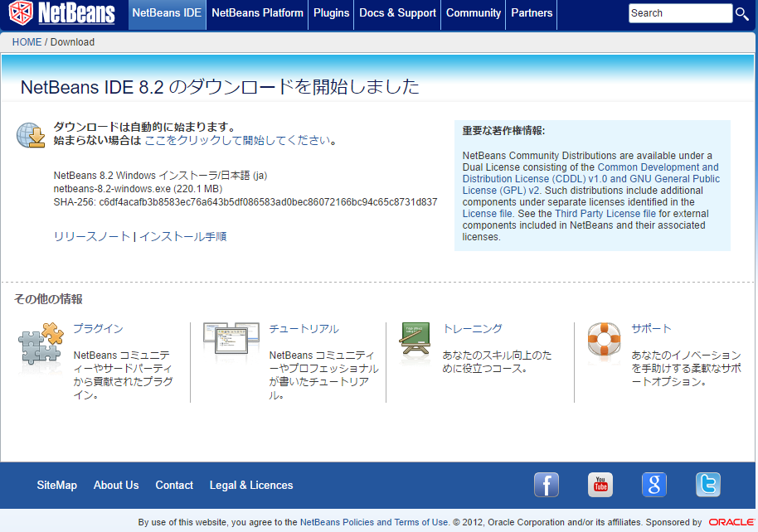Open the Third Party License file link
The height and width of the screenshot is (532, 758).
[605, 214]
